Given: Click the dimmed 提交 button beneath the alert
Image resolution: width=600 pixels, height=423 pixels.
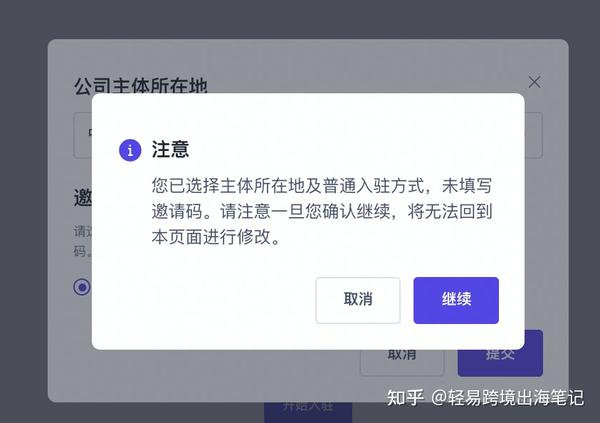Looking at the screenshot, I should coord(500,360).
